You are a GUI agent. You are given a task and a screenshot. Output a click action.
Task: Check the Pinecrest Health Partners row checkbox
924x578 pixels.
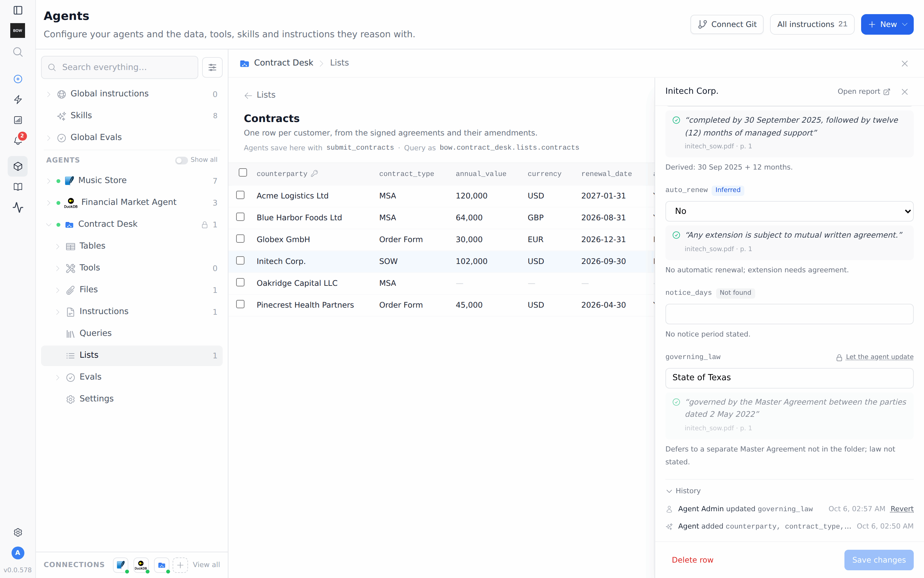click(240, 304)
